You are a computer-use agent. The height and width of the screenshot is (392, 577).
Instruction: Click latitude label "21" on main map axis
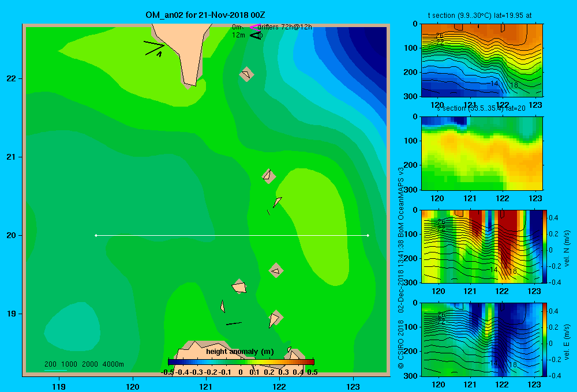(11, 157)
